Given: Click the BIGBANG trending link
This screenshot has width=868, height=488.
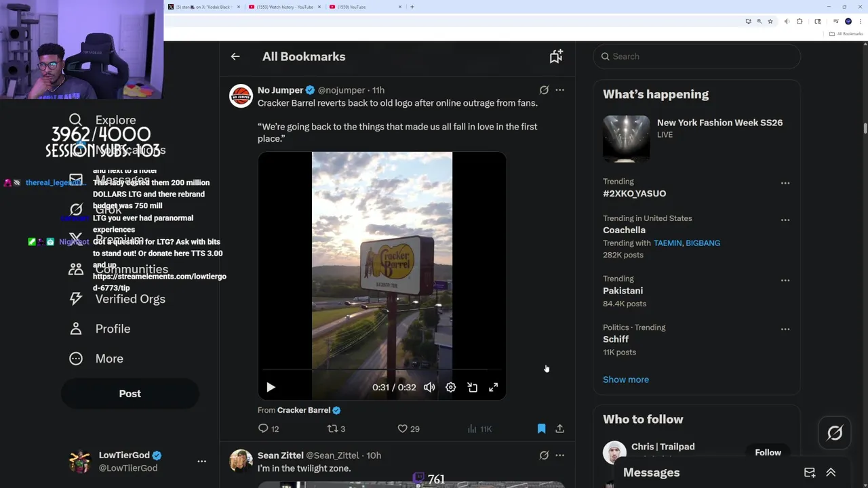Looking at the screenshot, I should [703, 243].
